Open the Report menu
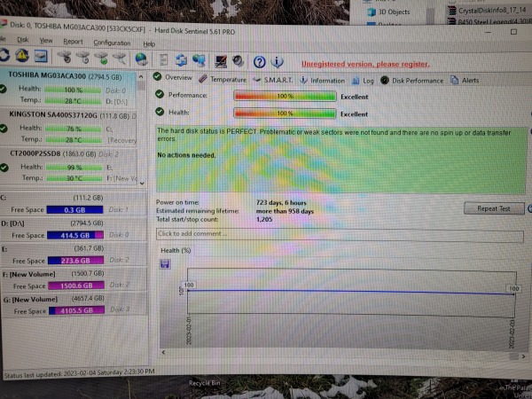This screenshot has height=399, width=532. (x=73, y=42)
